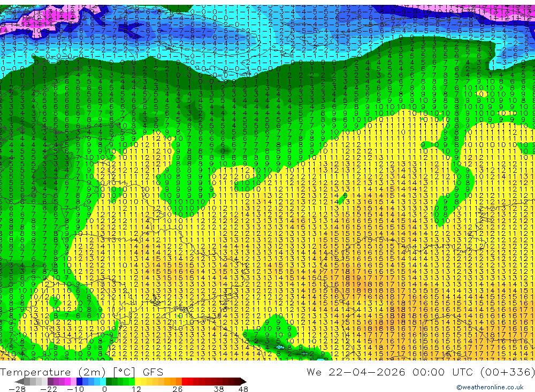Click the 38 label on the legend
The height and width of the screenshot is (392, 535).
[219, 389]
